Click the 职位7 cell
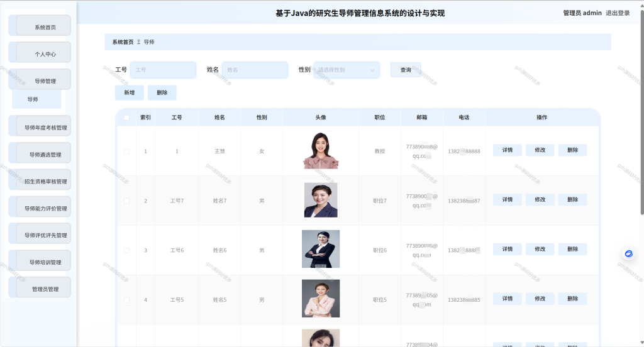The image size is (644, 347). point(380,201)
